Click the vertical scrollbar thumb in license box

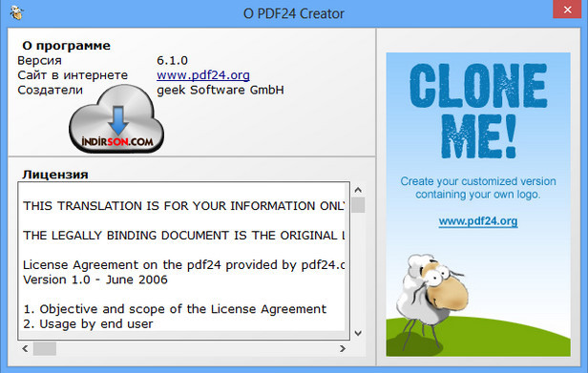coord(358,205)
